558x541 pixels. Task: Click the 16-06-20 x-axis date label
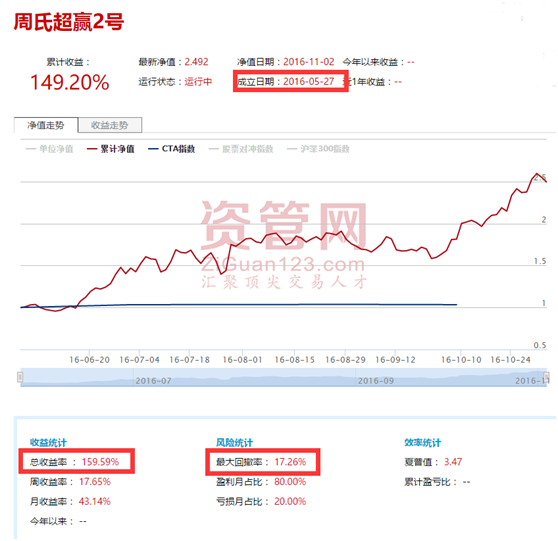[x=89, y=360]
